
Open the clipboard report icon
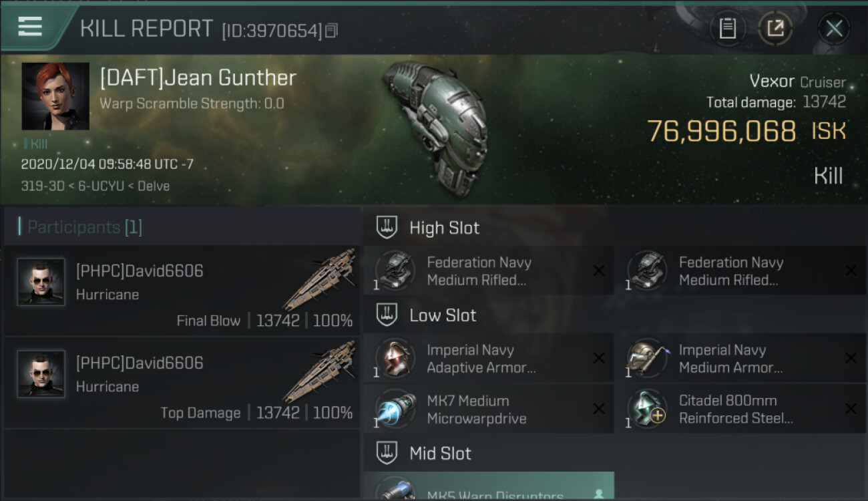[x=727, y=29]
